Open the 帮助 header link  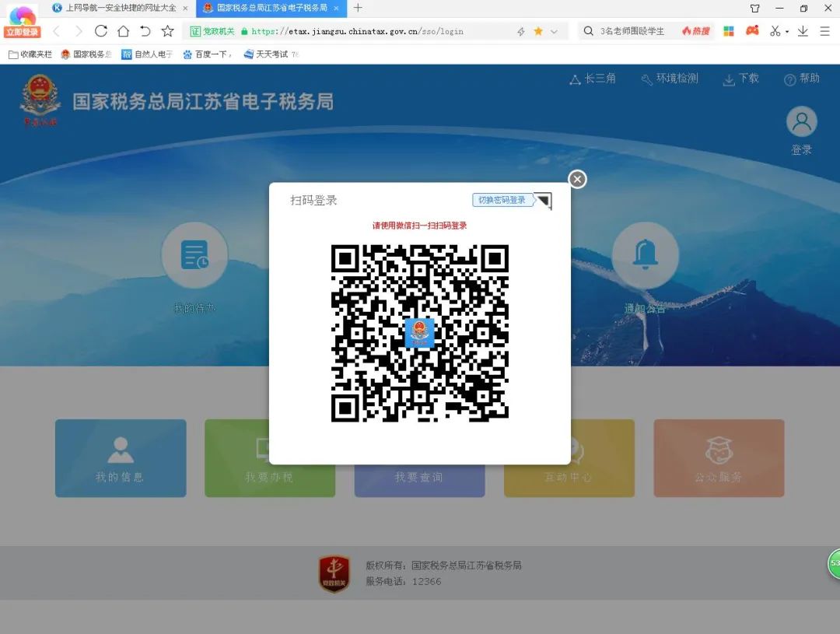coord(802,79)
